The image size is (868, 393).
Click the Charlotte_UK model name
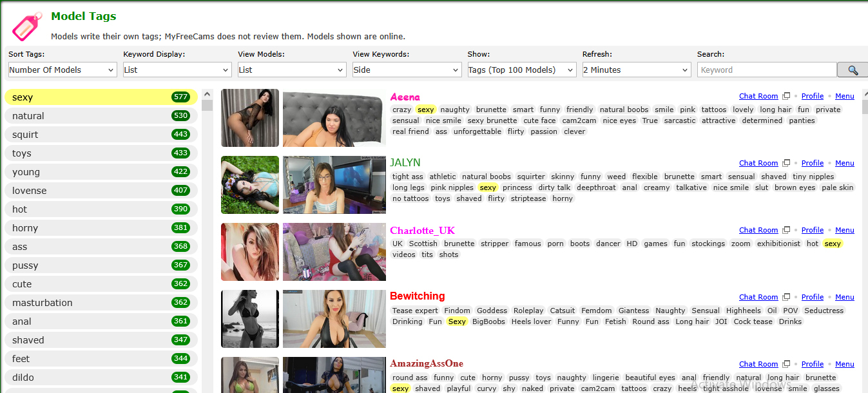coord(422,231)
